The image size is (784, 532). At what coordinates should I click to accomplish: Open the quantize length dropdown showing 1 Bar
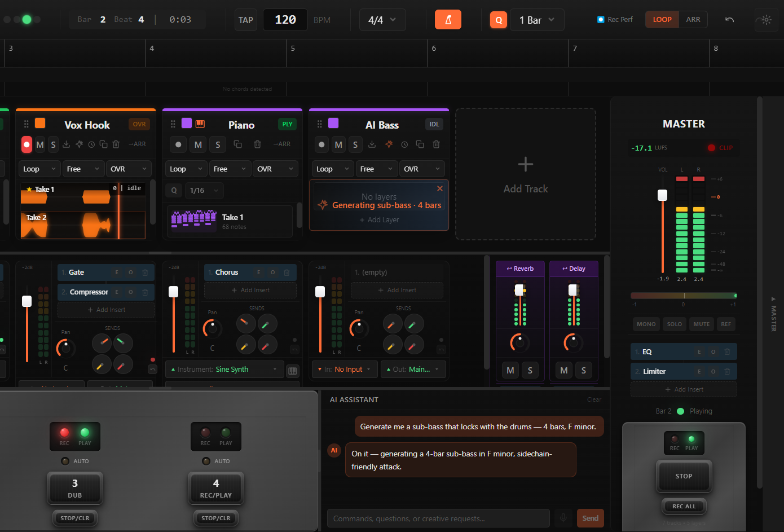[x=537, y=20]
